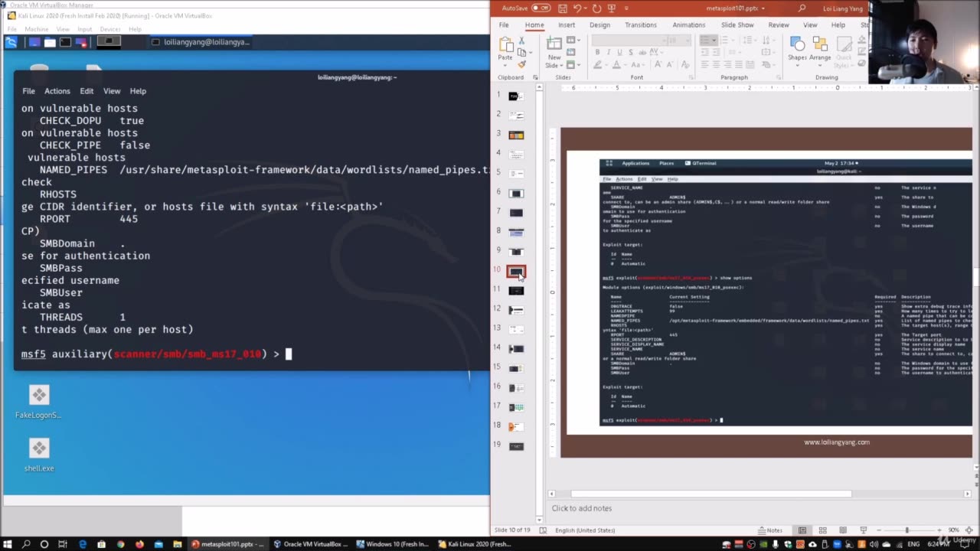The height and width of the screenshot is (551, 980).
Task: Open the Actions menu in Kali terminal
Action: (x=57, y=91)
